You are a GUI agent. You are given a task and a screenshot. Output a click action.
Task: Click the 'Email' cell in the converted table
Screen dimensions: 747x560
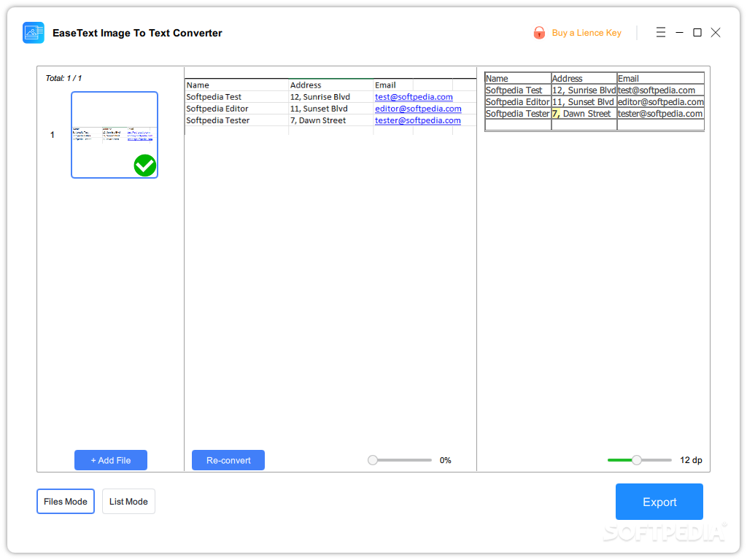pyautogui.click(x=661, y=79)
